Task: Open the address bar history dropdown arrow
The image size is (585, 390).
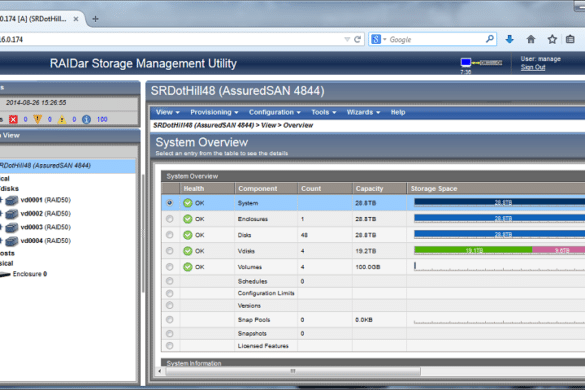Action: point(347,40)
